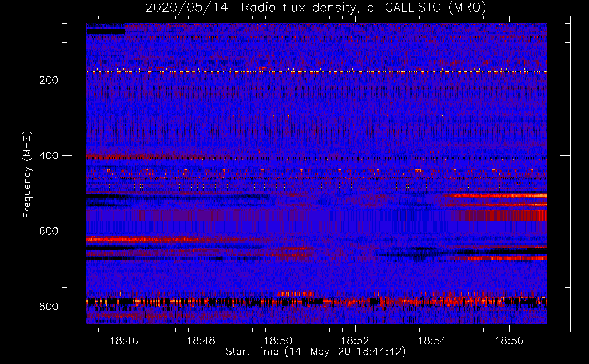Click the 'Frequency (MHZ)' y-axis label
The width and height of the screenshot is (589, 364).
point(27,175)
